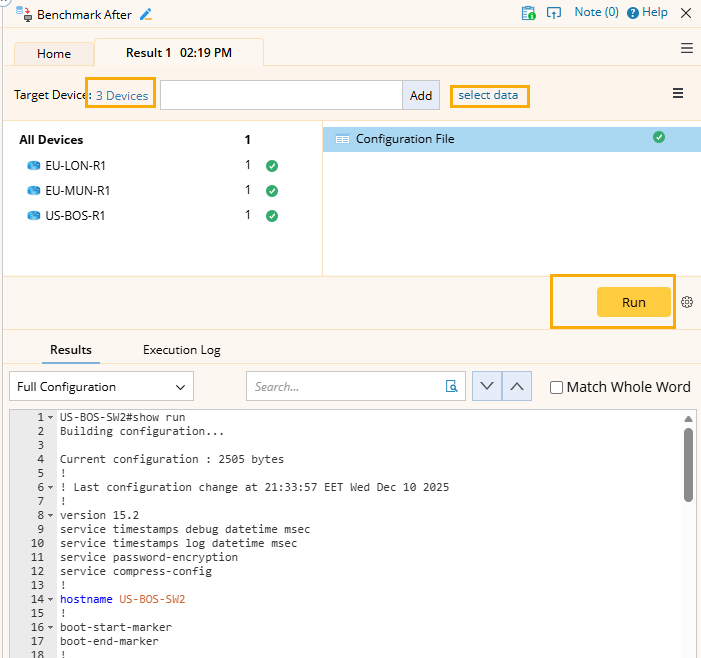This screenshot has width=701, height=658.
Task: Click the settings gear next to Run
Action: (x=687, y=302)
